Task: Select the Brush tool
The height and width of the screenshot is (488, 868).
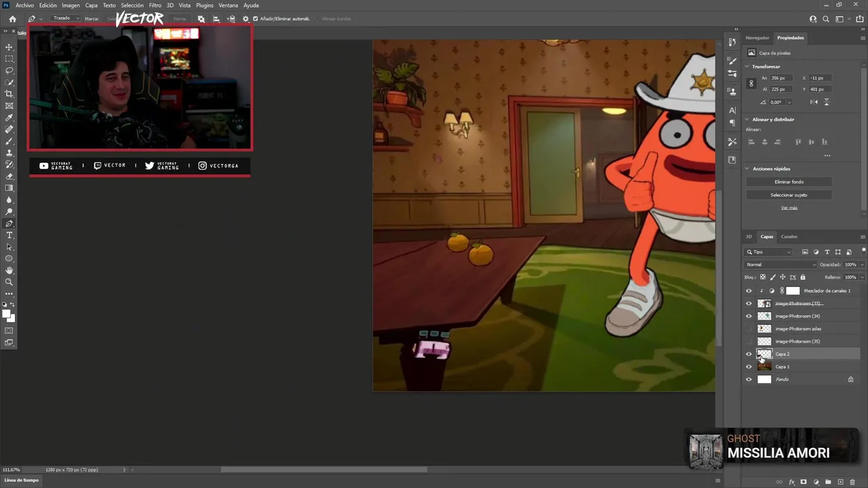Action: (9, 141)
